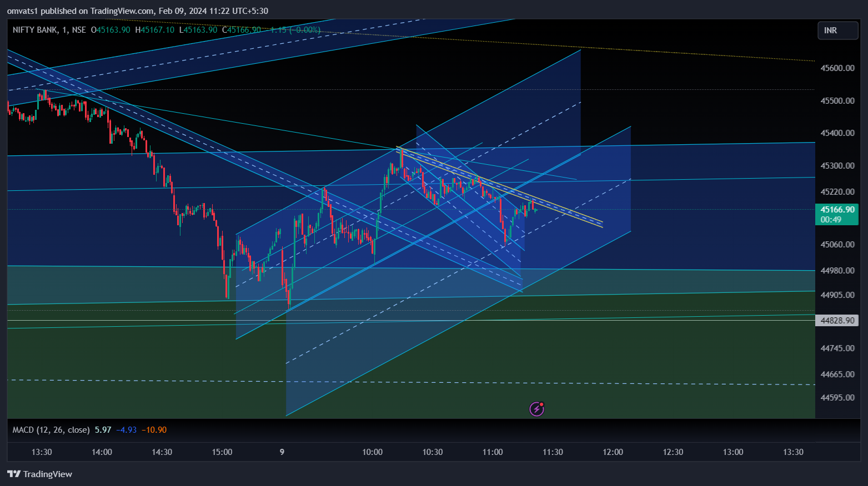
Task: Click the 11:00 time axis label
Action: point(493,452)
